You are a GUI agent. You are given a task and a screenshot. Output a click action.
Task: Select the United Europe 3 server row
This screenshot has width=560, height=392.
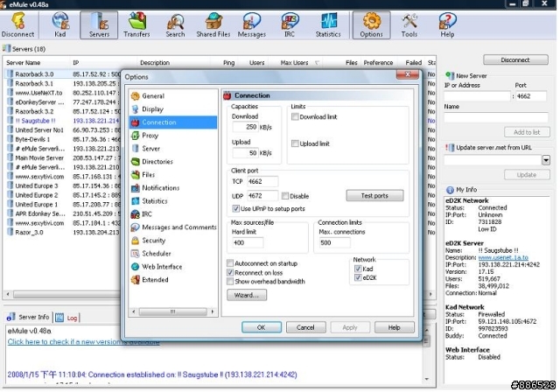63,186
